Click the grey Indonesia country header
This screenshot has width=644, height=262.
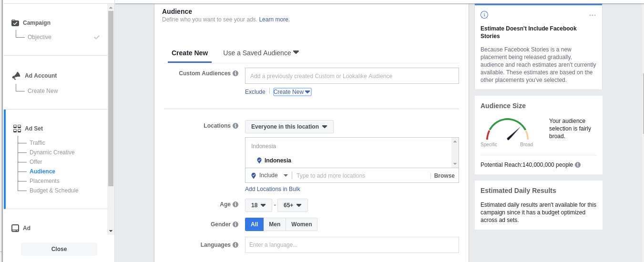[264, 146]
